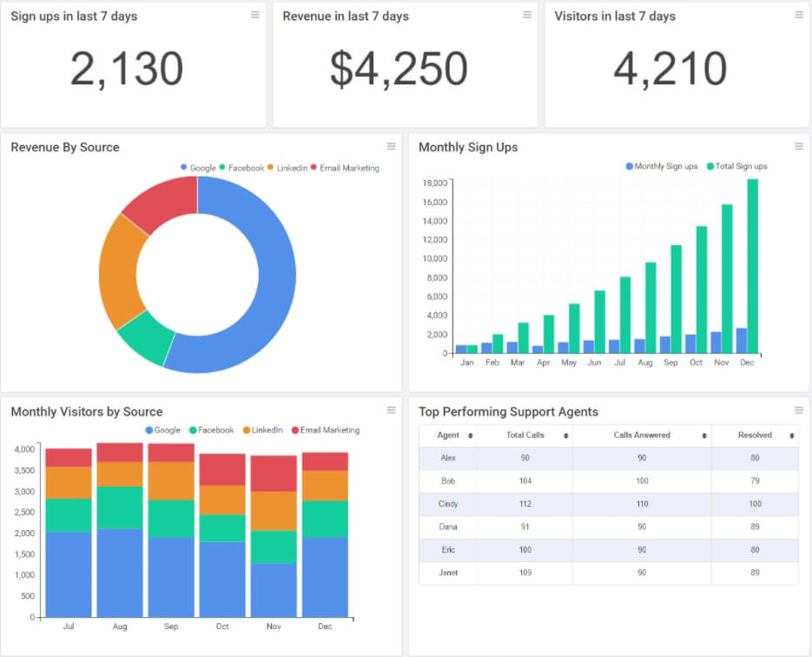Image resolution: width=812 pixels, height=657 pixels.
Task: Sort table by Total Calls arrows
Action: coord(566,435)
